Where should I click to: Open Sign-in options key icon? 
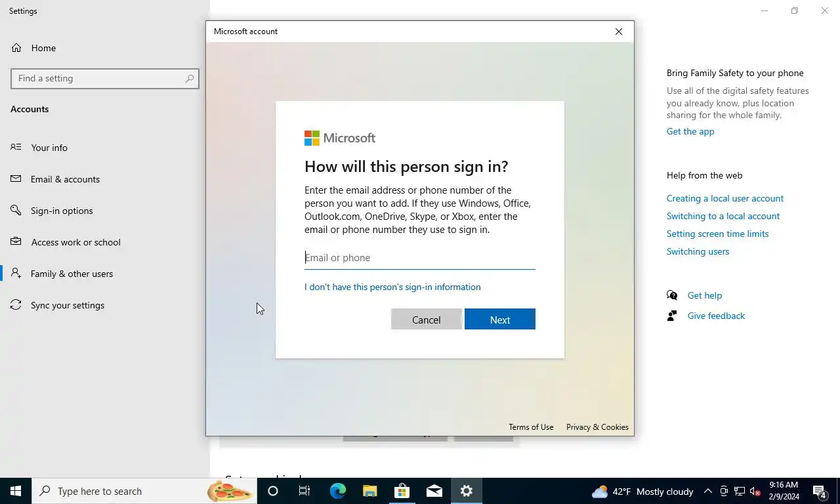pyautogui.click(x=16, y=210)
